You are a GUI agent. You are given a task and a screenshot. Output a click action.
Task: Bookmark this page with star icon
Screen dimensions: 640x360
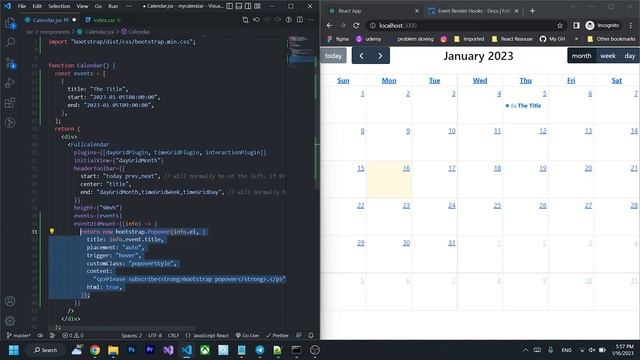click(x=560, y=25)
